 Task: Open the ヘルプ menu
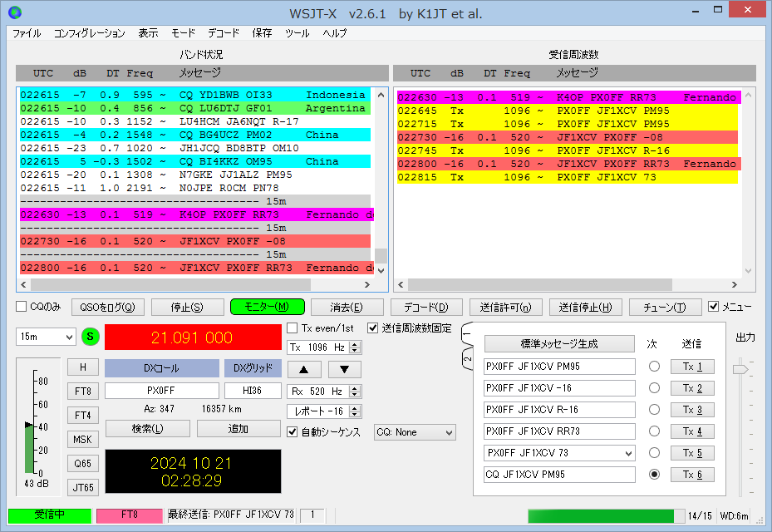pyautogui.click(x=335, y=33)
